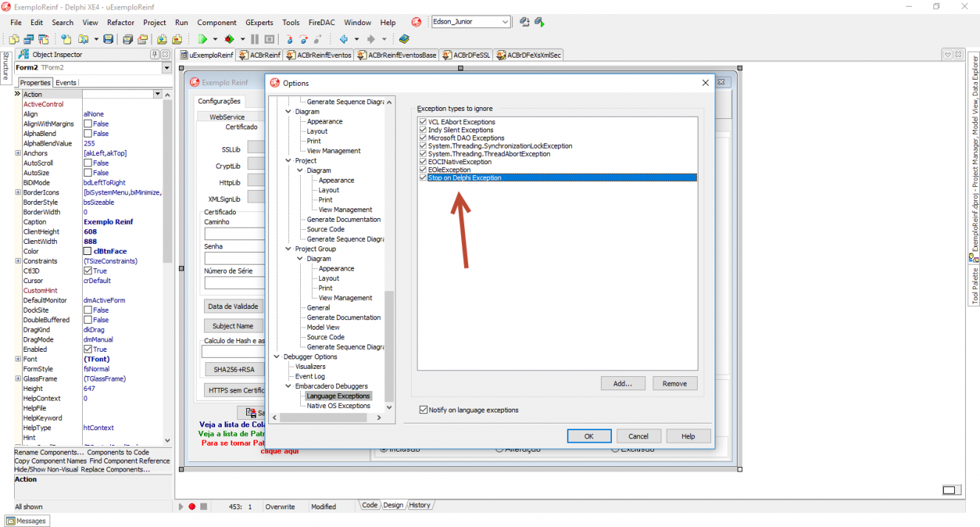Toggle the Microsoft DAO Exceptions checkbox

point(423,137)
